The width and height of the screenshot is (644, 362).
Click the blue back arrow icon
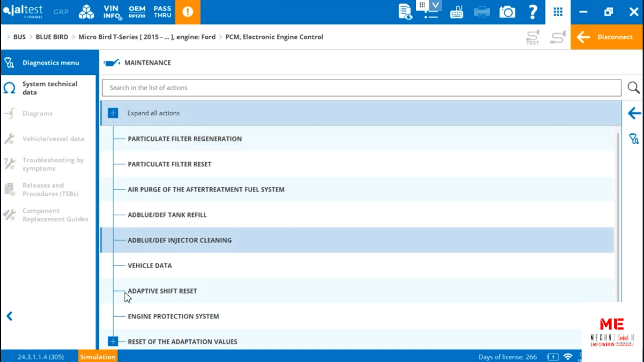click(x=634, y=113)
